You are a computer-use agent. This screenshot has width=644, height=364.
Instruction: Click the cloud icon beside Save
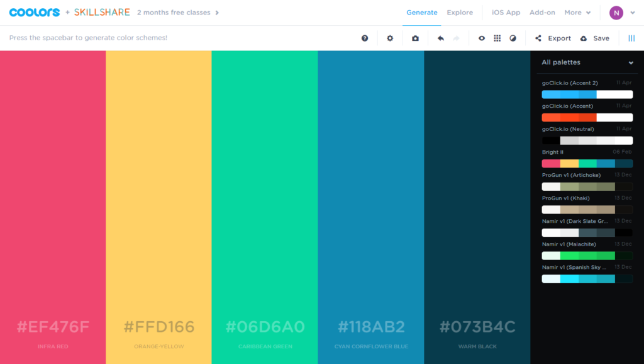(584, 38)
